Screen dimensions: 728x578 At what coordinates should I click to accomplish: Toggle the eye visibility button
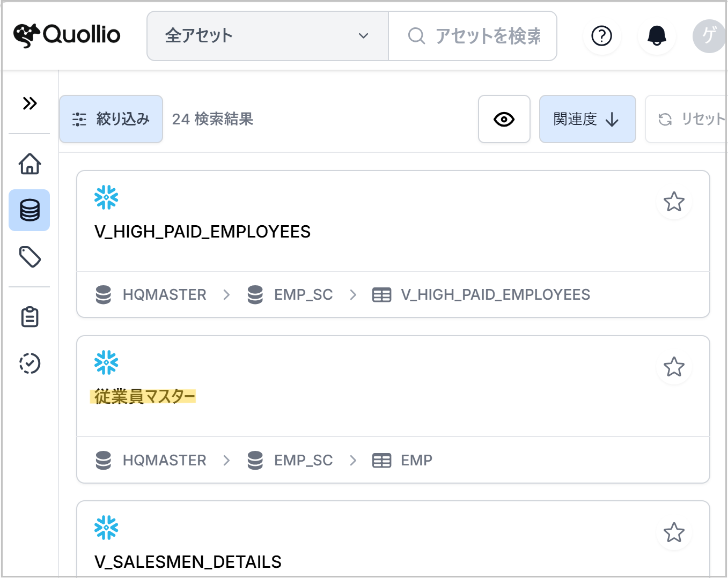[x=504, y=119]
